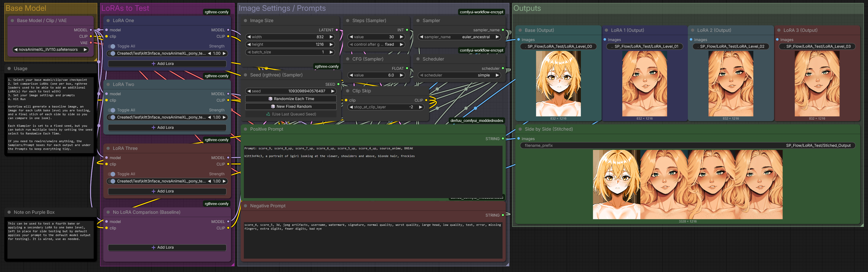Collapse the No LoRA Comparison (Baseline) node dot
The height and width of the screenshot is (272, 868).
coord(108,212)
